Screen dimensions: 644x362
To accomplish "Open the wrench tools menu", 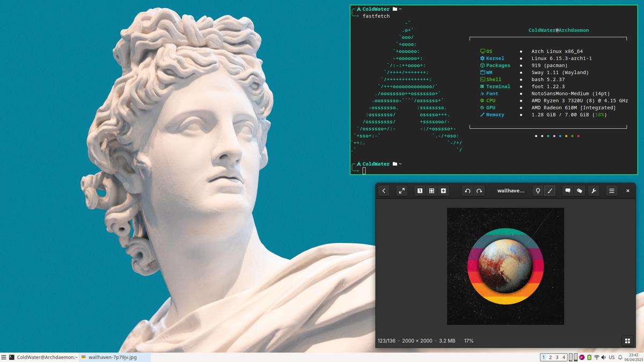I will tap(594, 191).
